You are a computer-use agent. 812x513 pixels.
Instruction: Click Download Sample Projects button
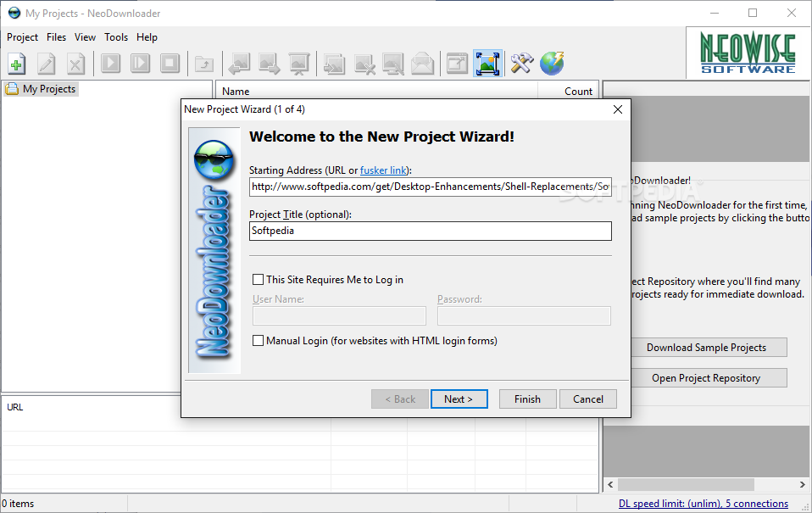[x=709, y=348]
